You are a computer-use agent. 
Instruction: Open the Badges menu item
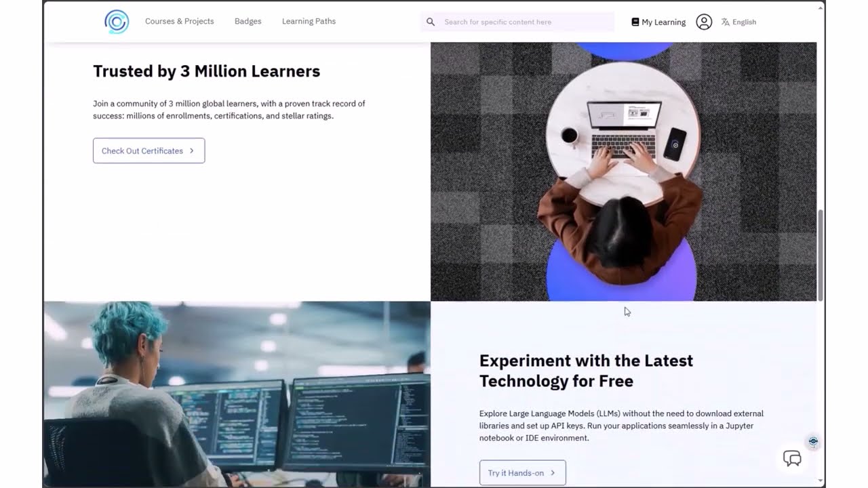(248, 21)
